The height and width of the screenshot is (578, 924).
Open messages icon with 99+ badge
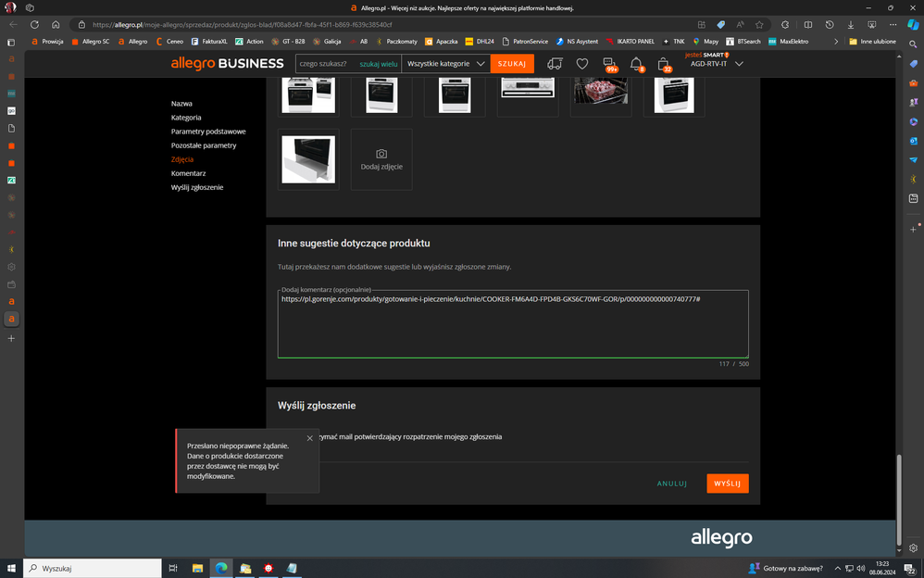point(609,64)
